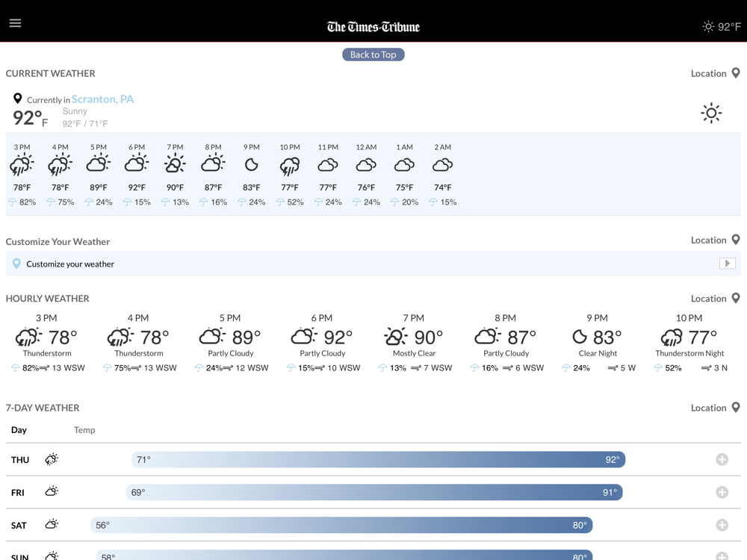The height and width of the screenshot is (560, 747).
Task: Click the 5 PM hourly partly cloudy icon
Action: 212,336
